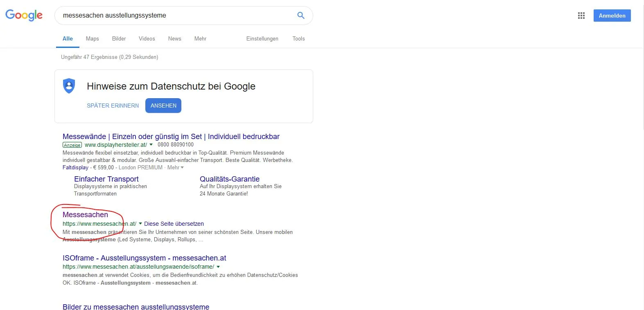Switch to the Maps tab
Screen dimensions: 644x310
[92, 38]
